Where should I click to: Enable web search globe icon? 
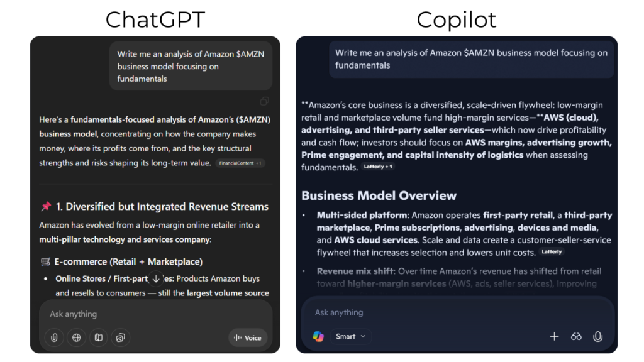tap(76, 337)
